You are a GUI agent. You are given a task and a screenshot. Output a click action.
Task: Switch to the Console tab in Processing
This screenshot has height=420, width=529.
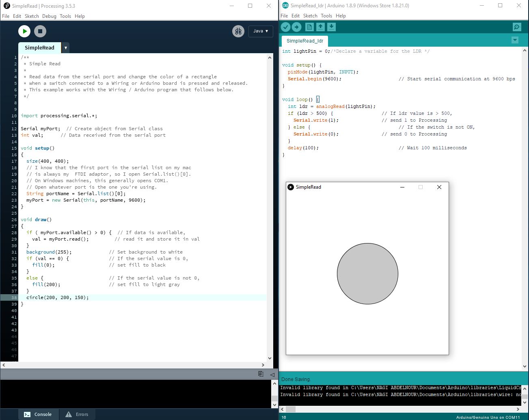click(39, 414)
